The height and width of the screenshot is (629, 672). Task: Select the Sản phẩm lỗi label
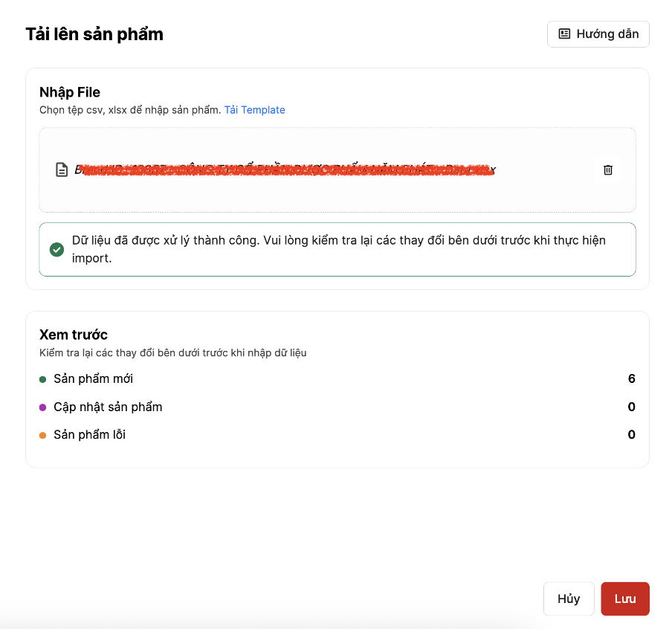click(89, 435)
